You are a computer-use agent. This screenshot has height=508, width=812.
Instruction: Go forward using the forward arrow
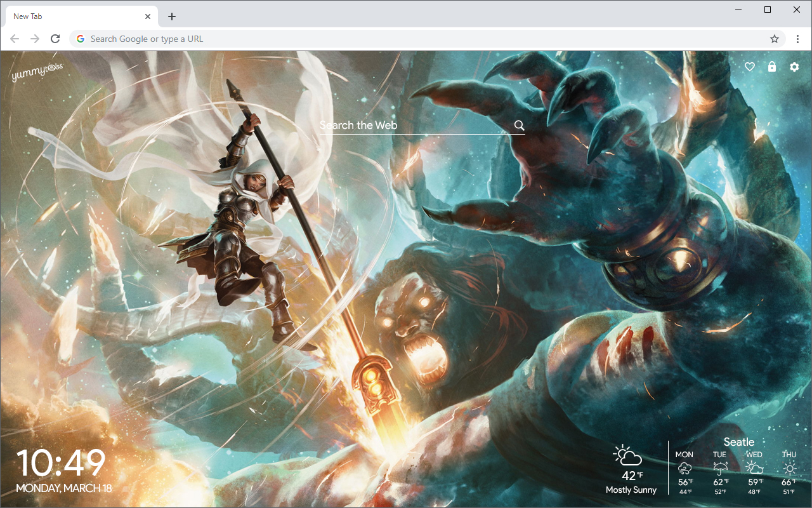point(35,39)
